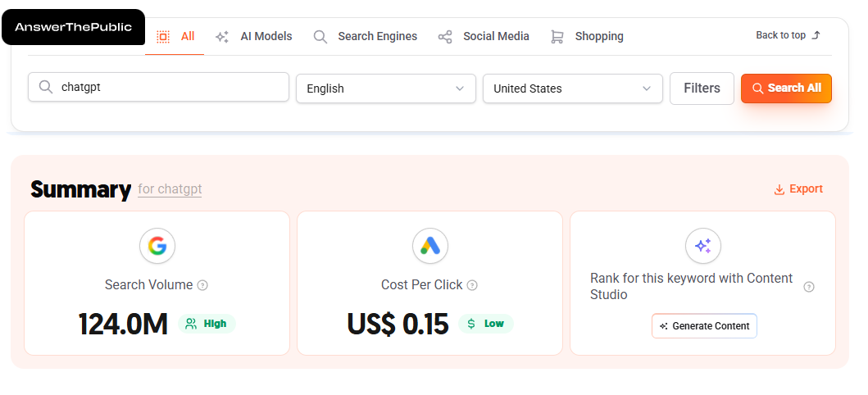868x395 pixels.
Task: Show Cost Per Click help icon
Action: [471, 285]
